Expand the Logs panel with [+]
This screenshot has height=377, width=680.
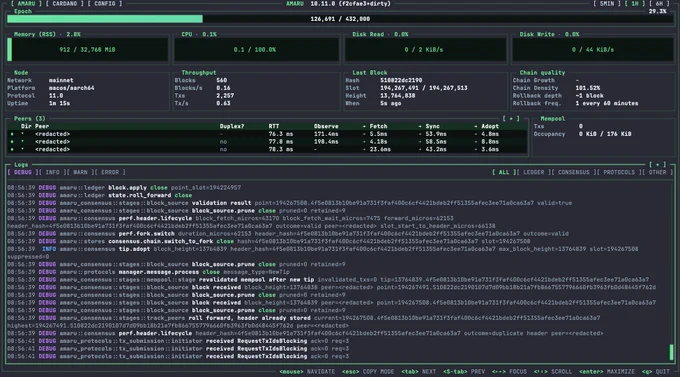tap(657, 164)
